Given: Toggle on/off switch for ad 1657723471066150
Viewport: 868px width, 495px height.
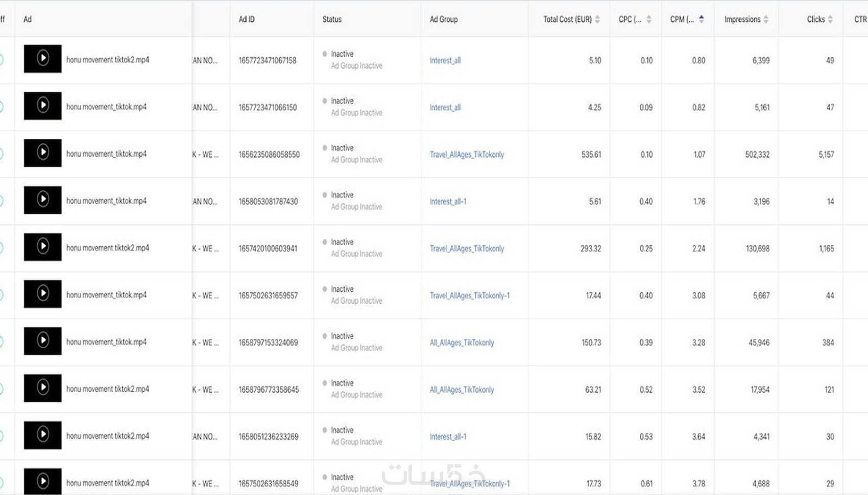Looking at the screenshot, I should click(x=2, y=107).
